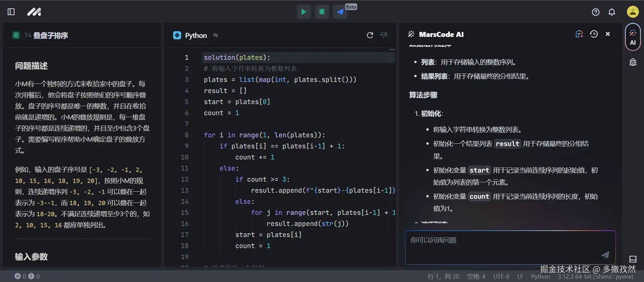Click the inline code 'result' in AI answer
This screenshot has height=282, width=644.
point(507,144)
